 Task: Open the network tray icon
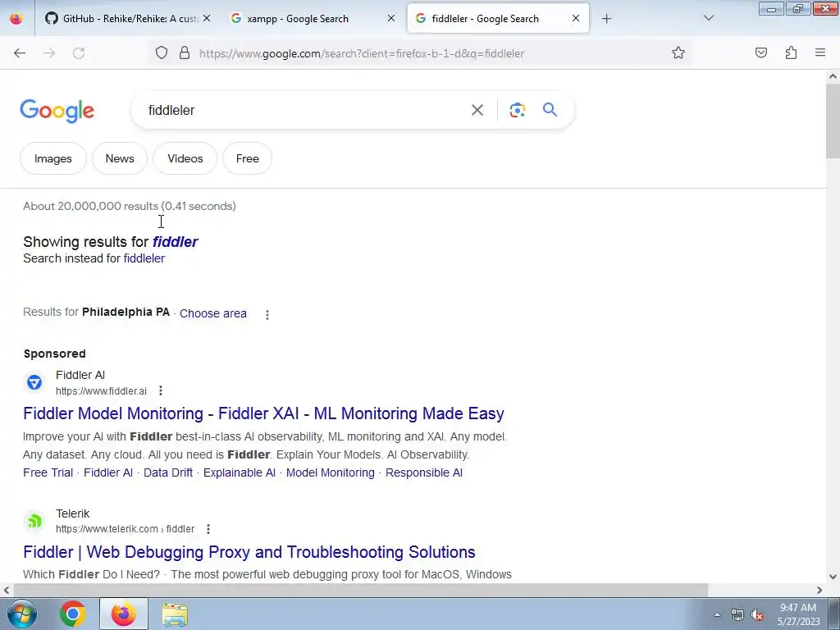click(737, 614)
